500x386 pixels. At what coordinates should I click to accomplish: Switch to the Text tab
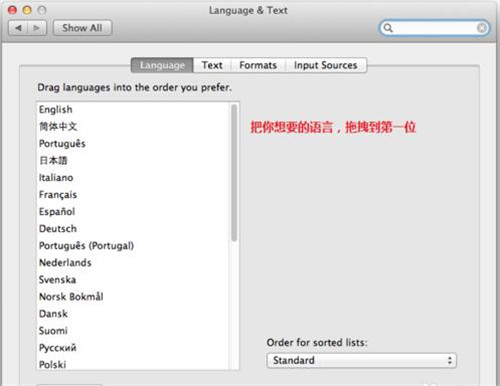pos(212,65)
